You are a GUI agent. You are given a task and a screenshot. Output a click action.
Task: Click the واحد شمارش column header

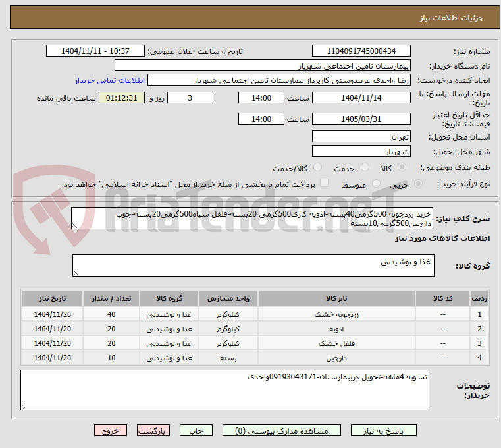[x=228, y=298]
